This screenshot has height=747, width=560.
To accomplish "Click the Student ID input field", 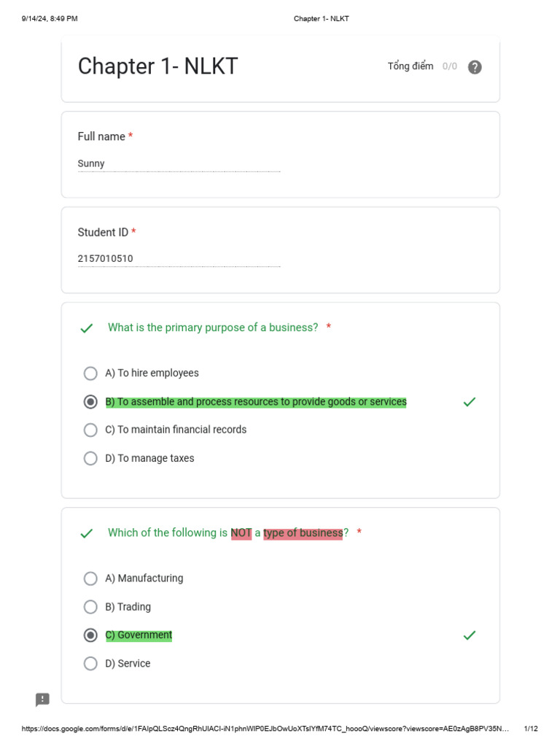I will pos(179,259).
